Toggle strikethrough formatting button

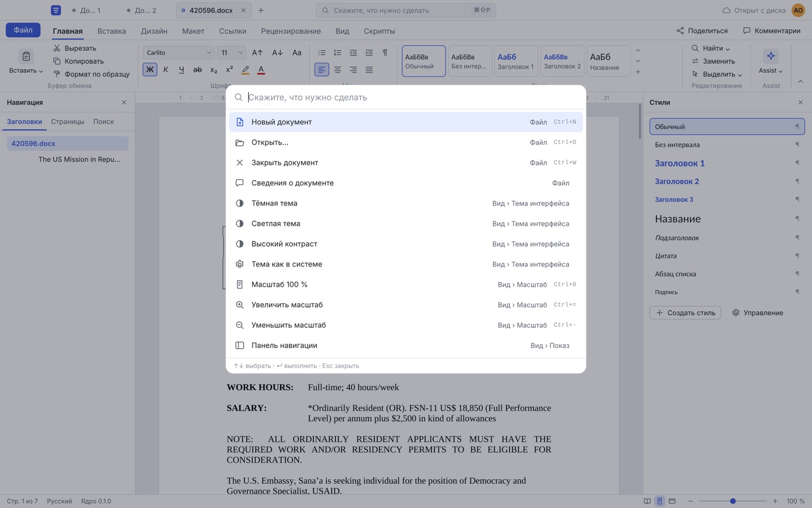click(197, 70)
